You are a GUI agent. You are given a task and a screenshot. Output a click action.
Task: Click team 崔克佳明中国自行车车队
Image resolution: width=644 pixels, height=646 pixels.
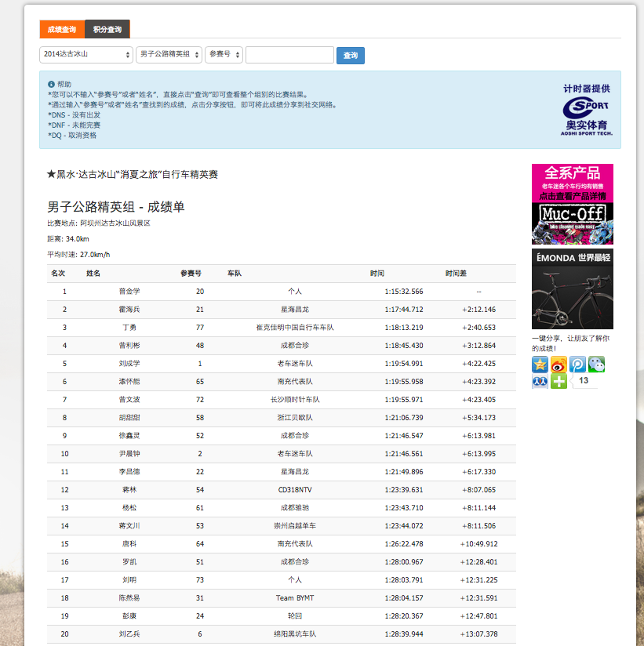point(295,328)
